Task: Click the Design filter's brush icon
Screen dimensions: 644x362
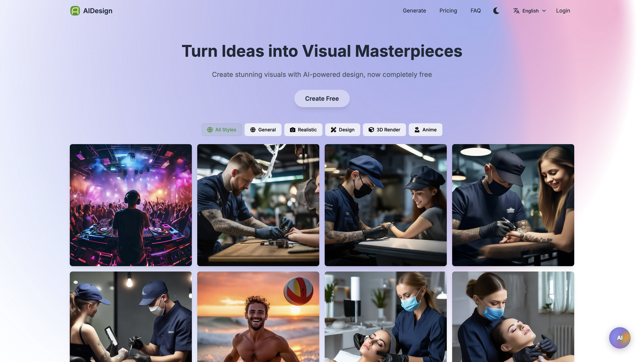Action: pos(333,130)
